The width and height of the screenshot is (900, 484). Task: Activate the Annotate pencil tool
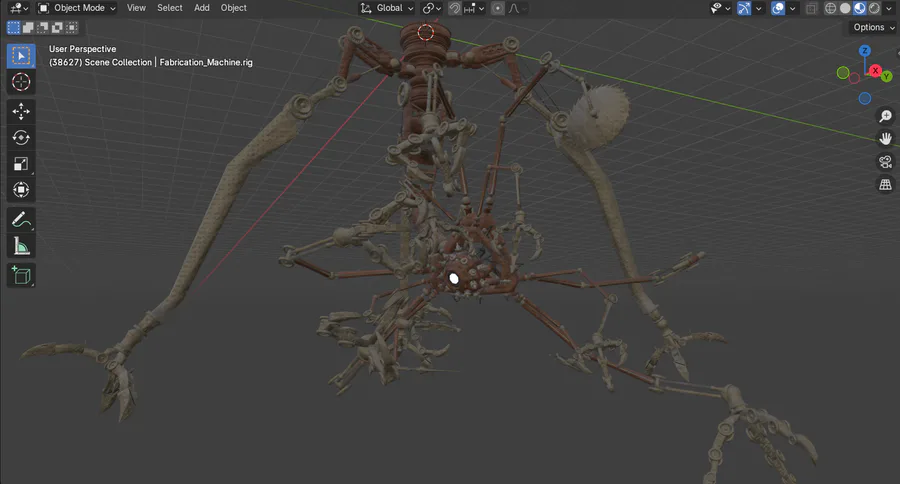pos(21,220)
